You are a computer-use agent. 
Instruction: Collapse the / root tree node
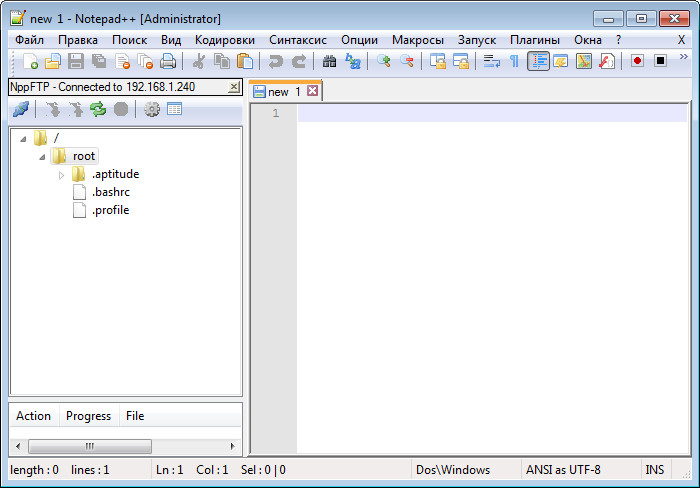click(23, 139)
